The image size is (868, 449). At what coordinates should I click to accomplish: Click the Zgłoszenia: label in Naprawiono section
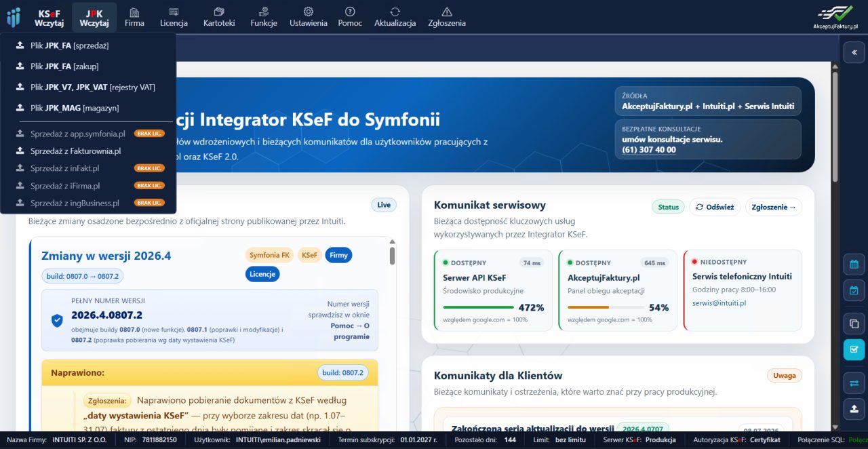[106, 401]
